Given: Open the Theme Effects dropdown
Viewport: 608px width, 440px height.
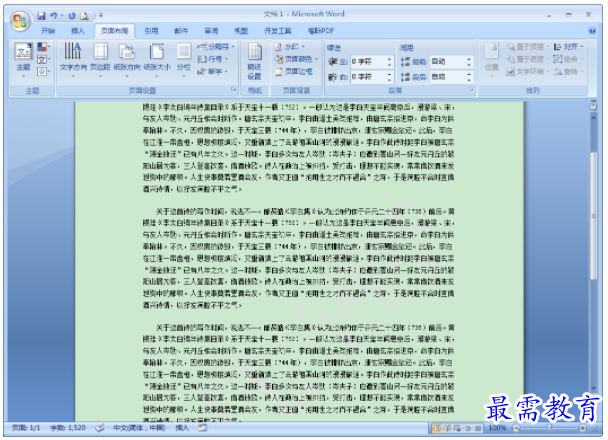Looking at the screenshot, I should click(43, 71).
